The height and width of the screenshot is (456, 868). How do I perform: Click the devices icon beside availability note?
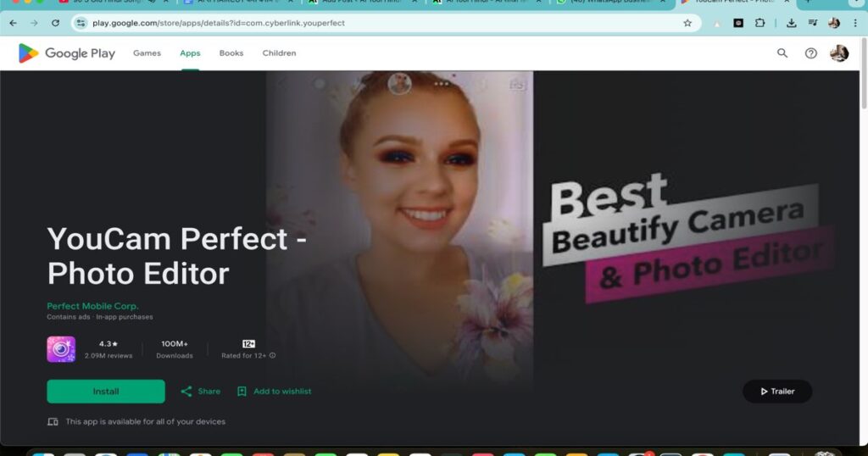click(x=53, y=422)
